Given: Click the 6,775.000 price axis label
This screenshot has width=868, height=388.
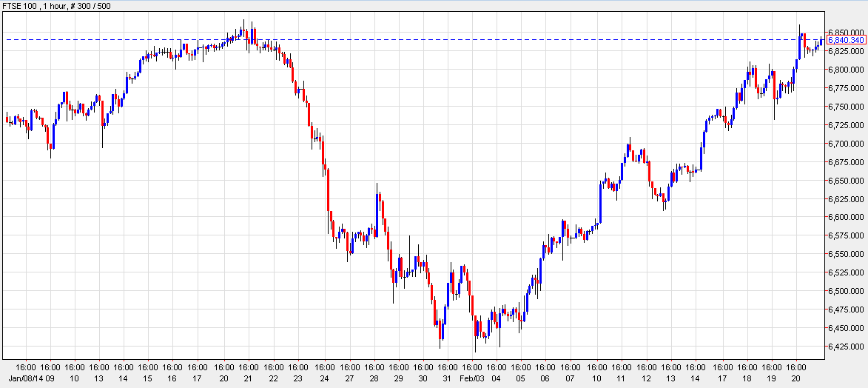Looking at the screenshot, I should pyautogui.click(x=846, y=88).
